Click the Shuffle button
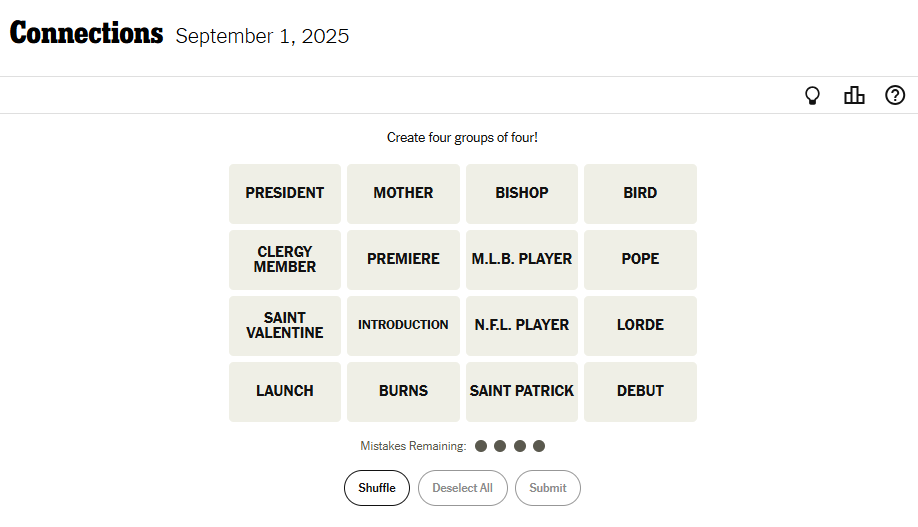 (377, 488)
